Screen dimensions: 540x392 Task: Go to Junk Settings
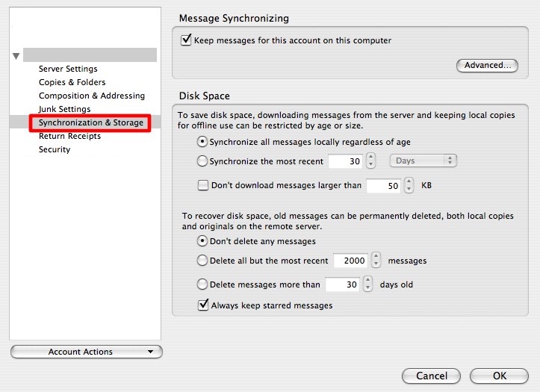[64, 109]
